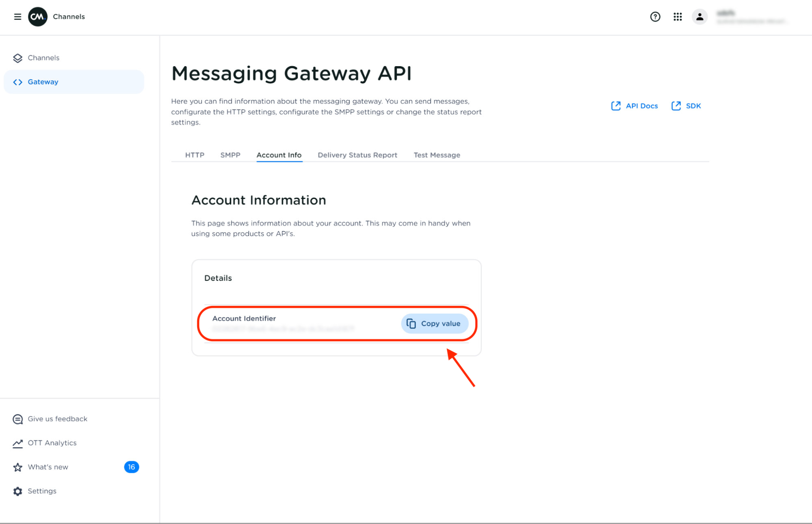This screenshot has width=812, height=524.
Task: Go to the Test Message tab
Action: 437,155
